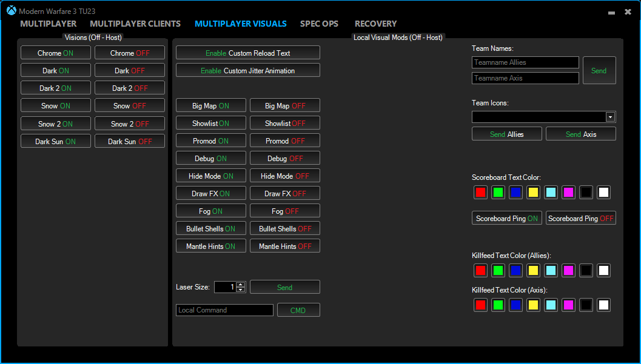Turn Fog ON
Screen dimensions: 641x364
[211, 211]
